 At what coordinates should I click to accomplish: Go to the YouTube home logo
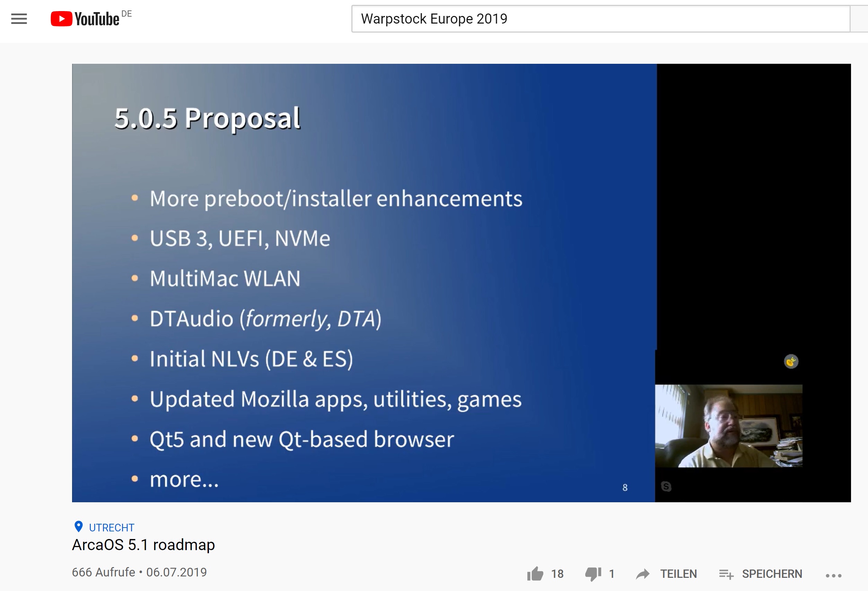85,19
